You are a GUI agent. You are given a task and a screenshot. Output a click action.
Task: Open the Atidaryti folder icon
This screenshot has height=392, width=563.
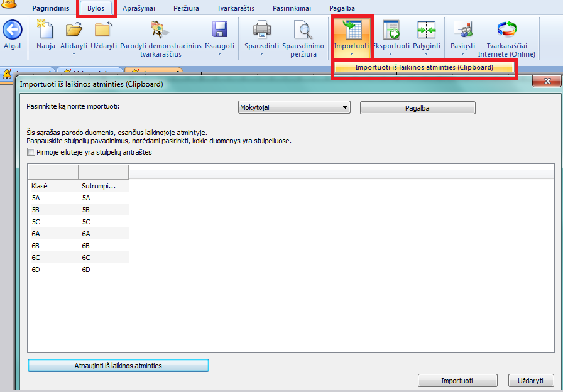(74, 30)
